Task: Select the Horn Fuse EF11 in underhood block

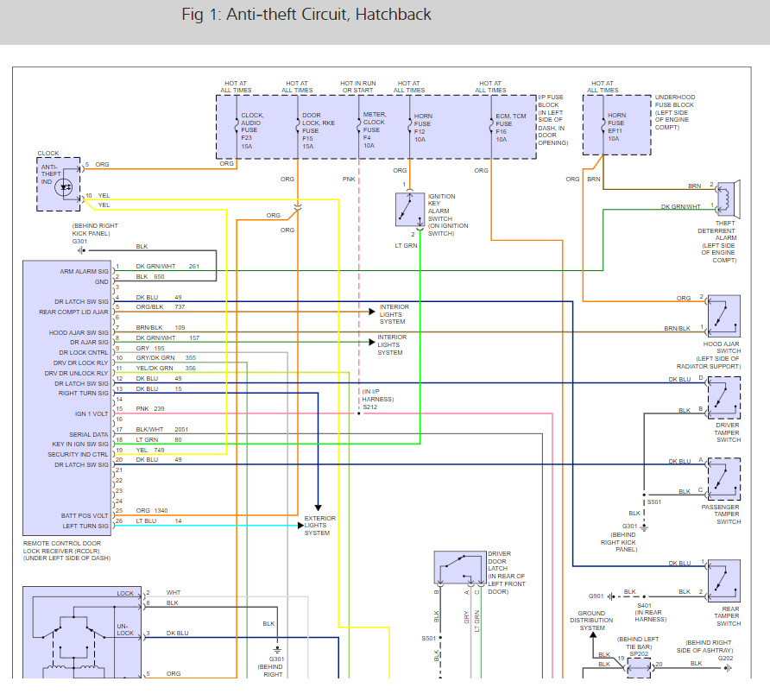Action: point(616,127)
